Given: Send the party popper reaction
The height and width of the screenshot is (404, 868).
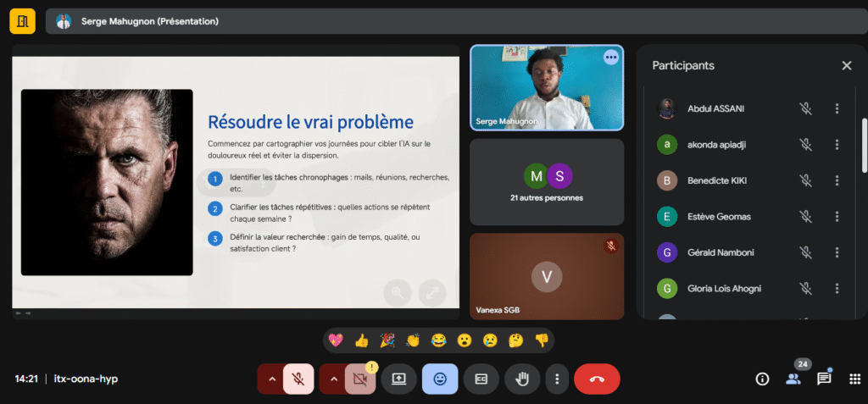Looking at the screenshot, I should tap(387, 340).
